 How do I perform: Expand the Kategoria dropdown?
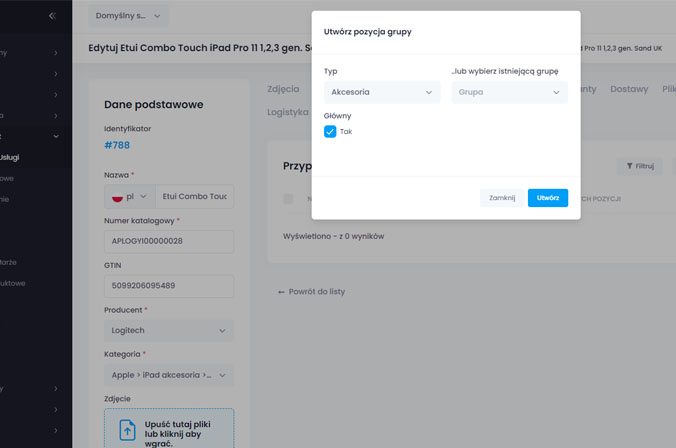click(168, 375)
